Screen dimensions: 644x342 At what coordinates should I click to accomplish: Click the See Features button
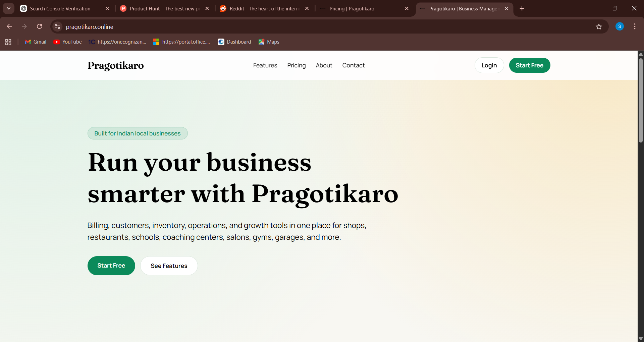[x=169, y=266]
